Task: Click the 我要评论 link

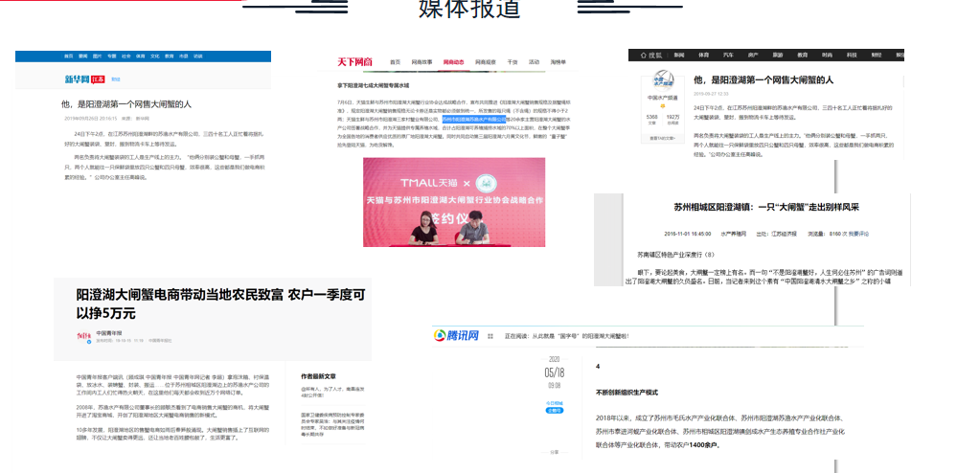Action: (x=858, y=234)
